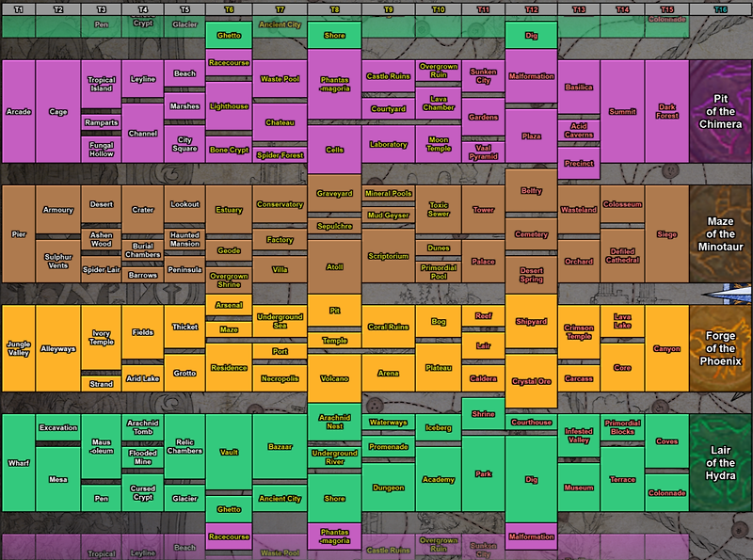Select the orange Jungle Valley map cell
The height and width of the screenshot is (560, 753).
(x=19, y=348)
